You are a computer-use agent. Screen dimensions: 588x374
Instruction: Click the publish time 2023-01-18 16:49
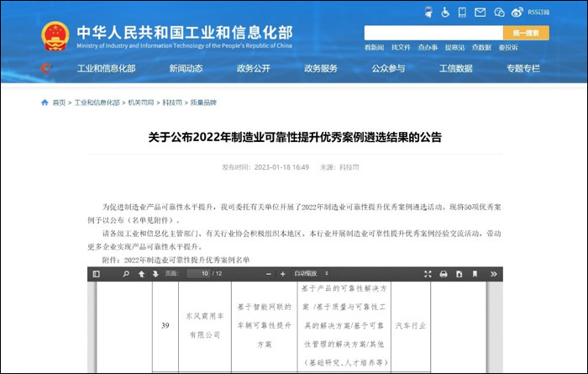[281, 167]
